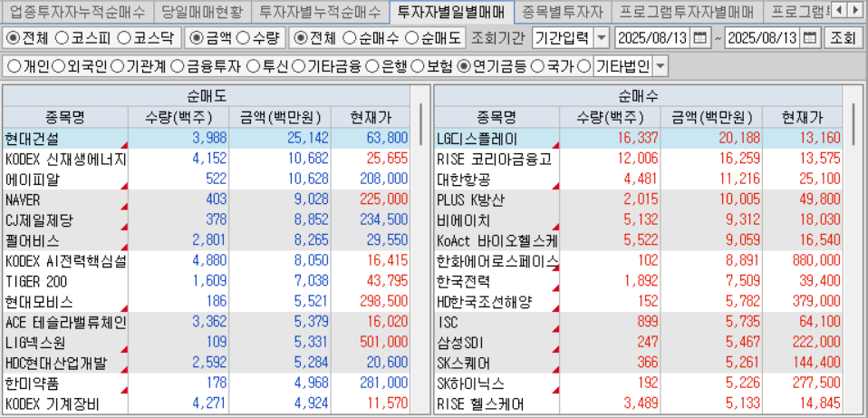
Task: Select 에이피알 stock row
Action: 207,180
